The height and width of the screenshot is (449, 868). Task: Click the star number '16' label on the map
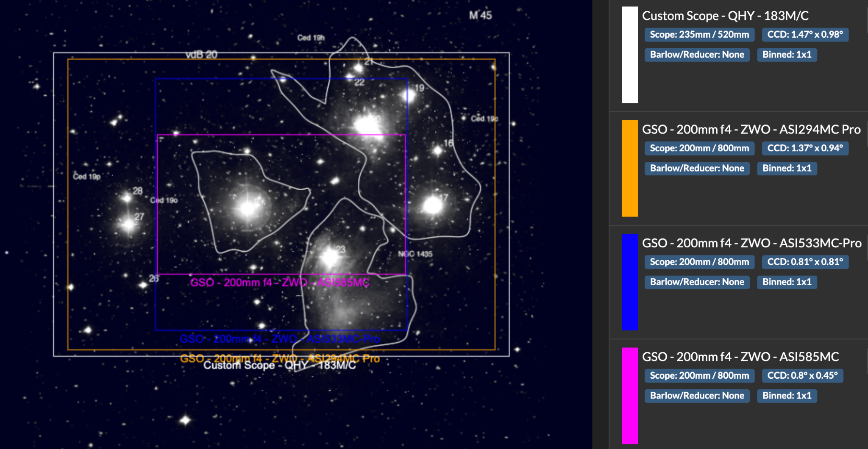(x=448, y=143)
